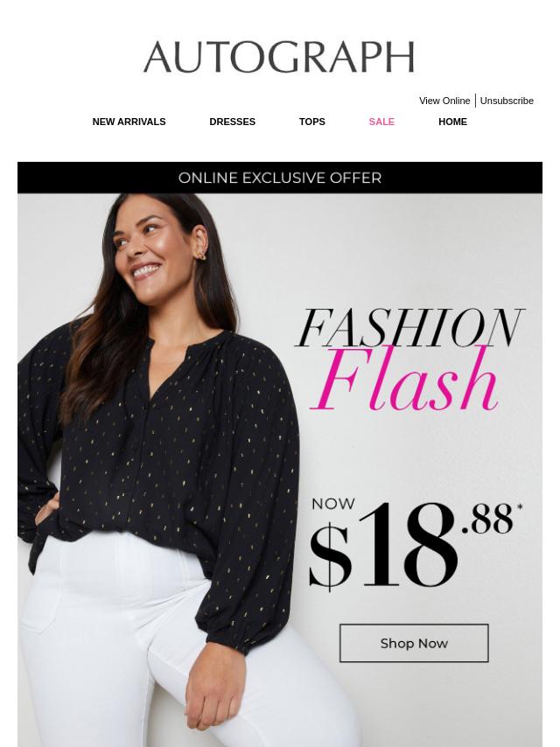Click the NOW label above the price
560x747 pixels.
tap(333, 504)
